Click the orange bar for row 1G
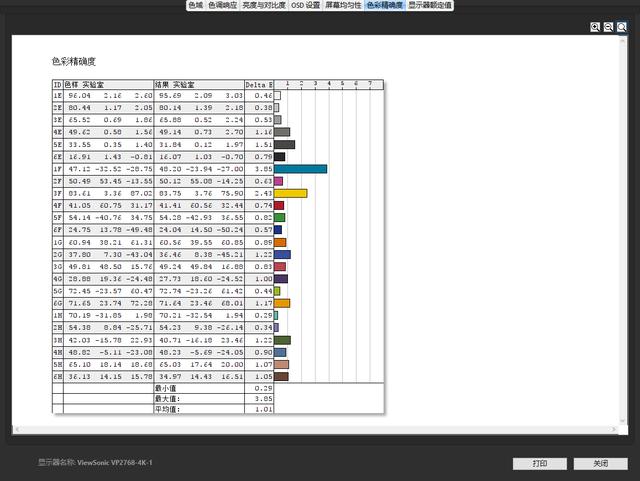 280,242
